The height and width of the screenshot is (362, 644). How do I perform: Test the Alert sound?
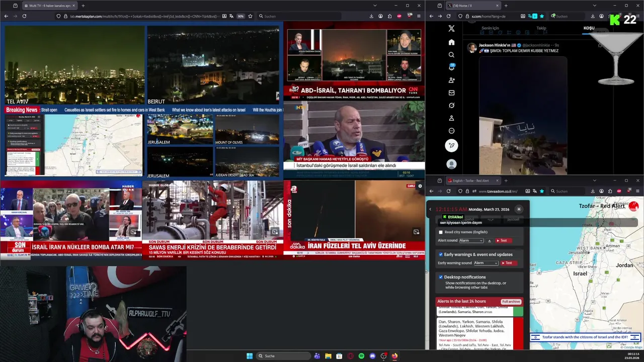coord(504,241)
